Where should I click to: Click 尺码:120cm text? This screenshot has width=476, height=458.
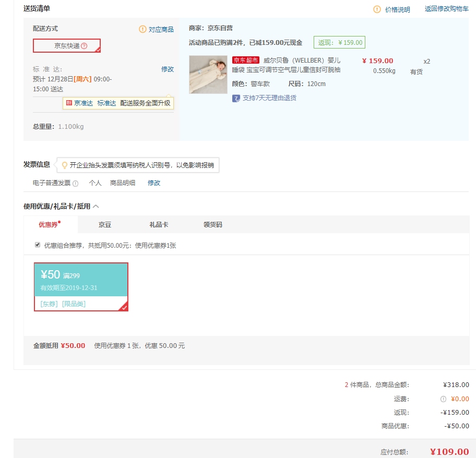click(307, 83)
